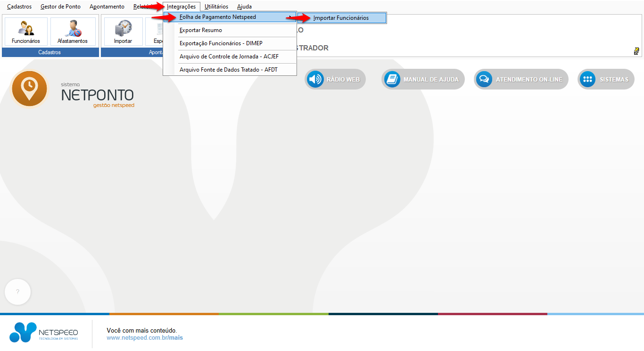Choose Exportar Resumo menu entry
Viewport: 644px width, 351px height.
(230, 30)
